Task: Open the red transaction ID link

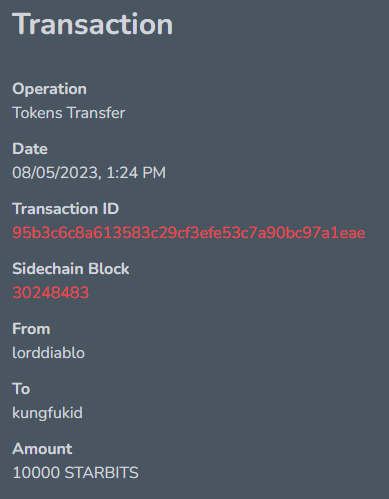Action: pyautogui.click(x=189, y=233)
